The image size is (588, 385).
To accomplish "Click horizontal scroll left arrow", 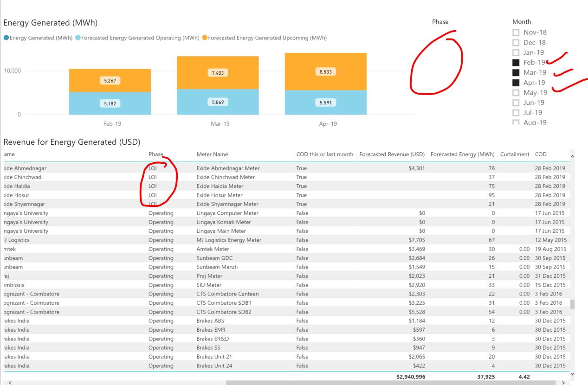I will [x=10, y=383].
